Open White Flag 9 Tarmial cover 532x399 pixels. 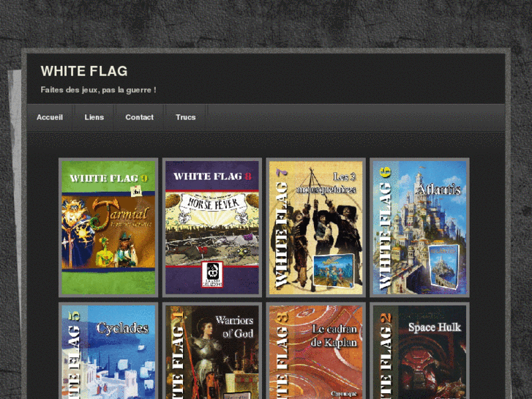(108, 228)
